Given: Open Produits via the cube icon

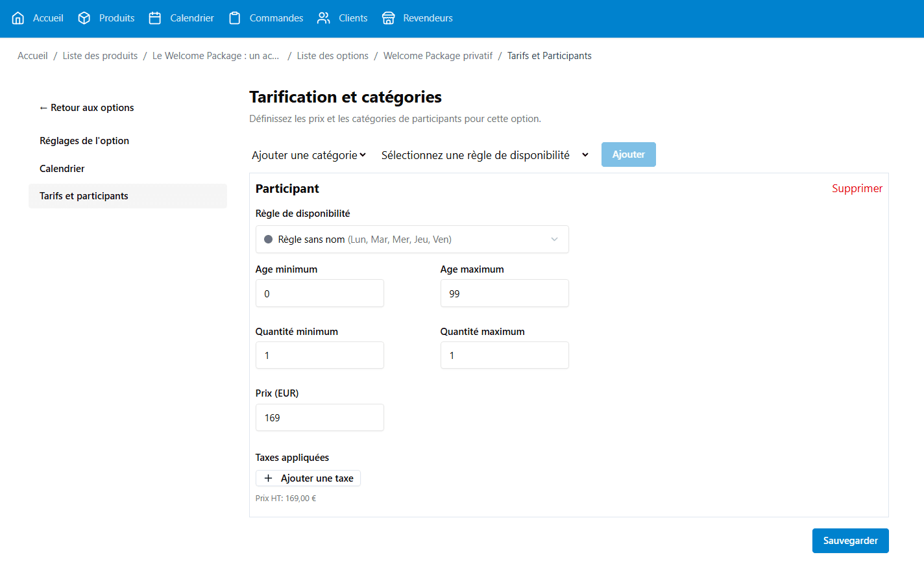Looking at the screenshot, I should (84, 18).
